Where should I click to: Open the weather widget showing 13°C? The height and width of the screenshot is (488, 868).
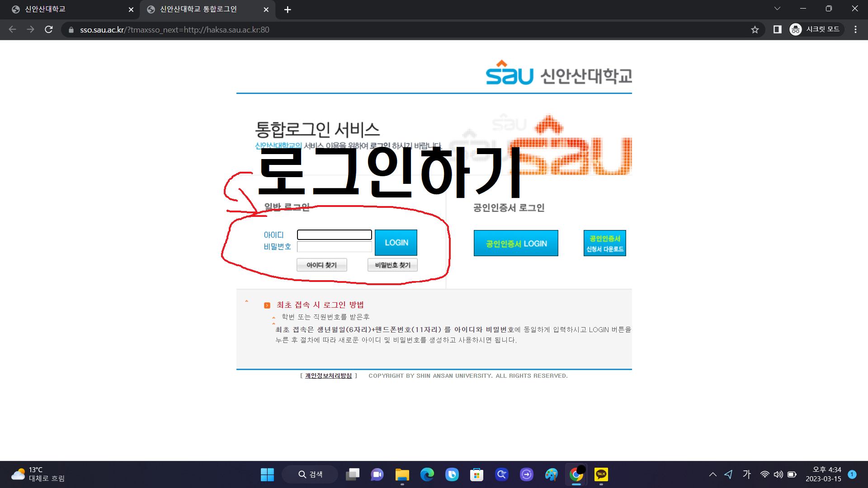(x=38, y=474)
